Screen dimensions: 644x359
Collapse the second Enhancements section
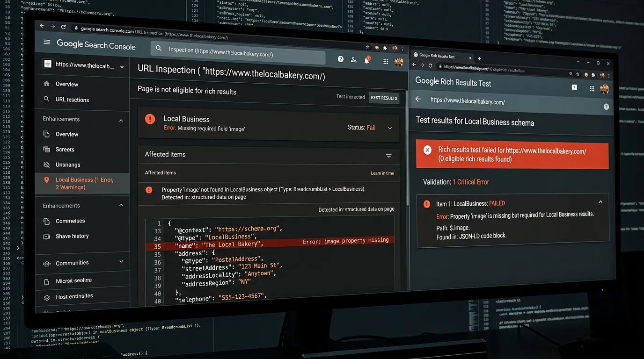(x=121, y=206)
